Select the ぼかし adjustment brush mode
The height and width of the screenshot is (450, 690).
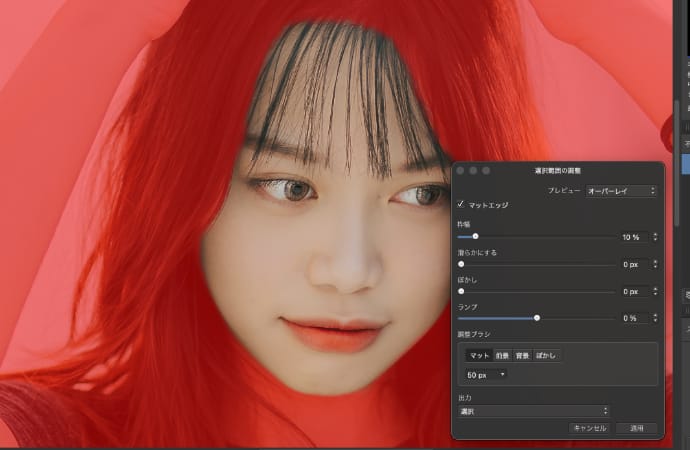point(546,355)
